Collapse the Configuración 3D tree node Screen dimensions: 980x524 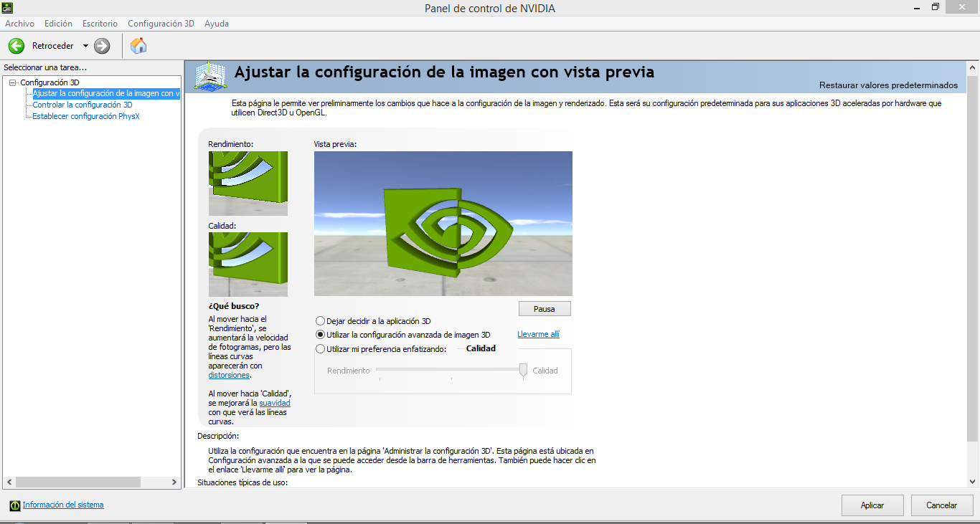click(x=13, y=82)
